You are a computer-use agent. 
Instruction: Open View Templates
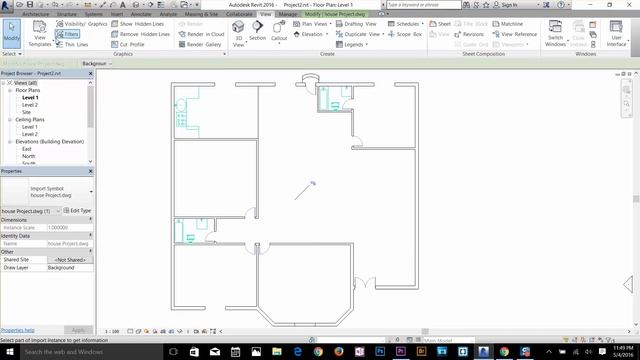pyautogui.click(x=40, y=33)
